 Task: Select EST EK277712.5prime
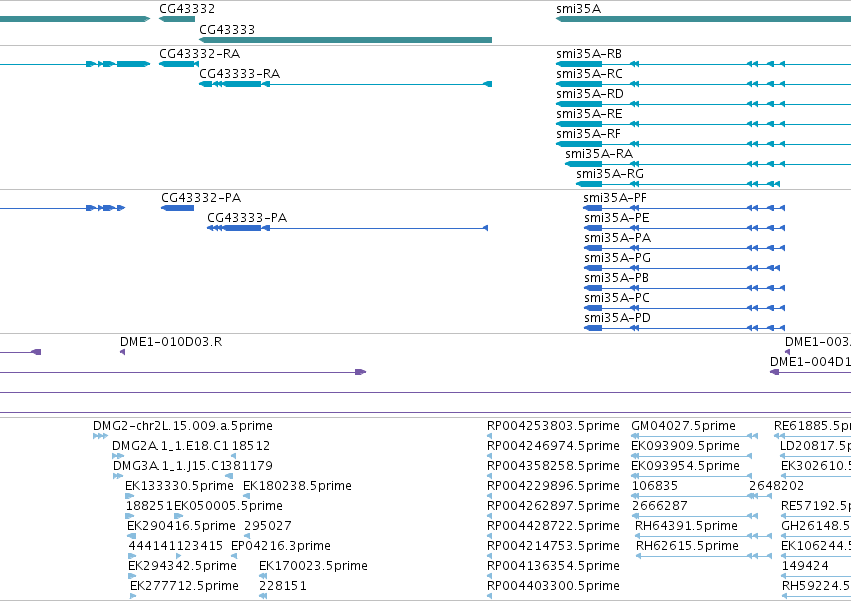[x=185, y=586]
